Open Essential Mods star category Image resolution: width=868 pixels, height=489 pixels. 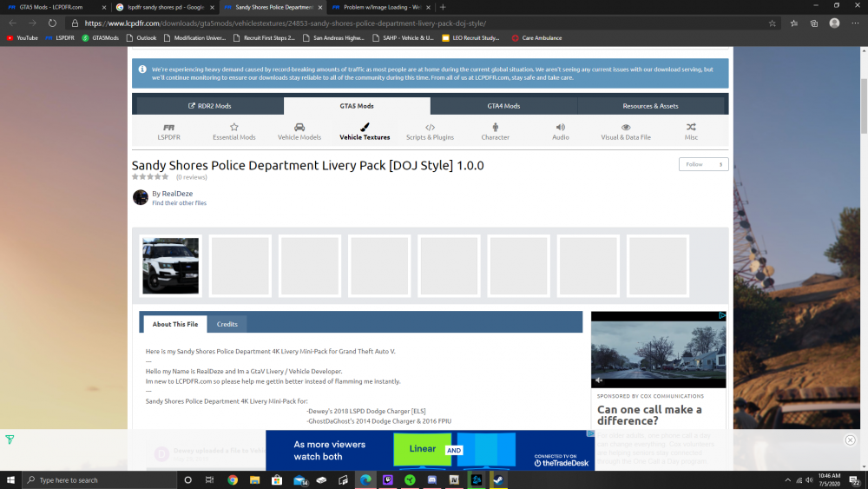click(234, 132)
